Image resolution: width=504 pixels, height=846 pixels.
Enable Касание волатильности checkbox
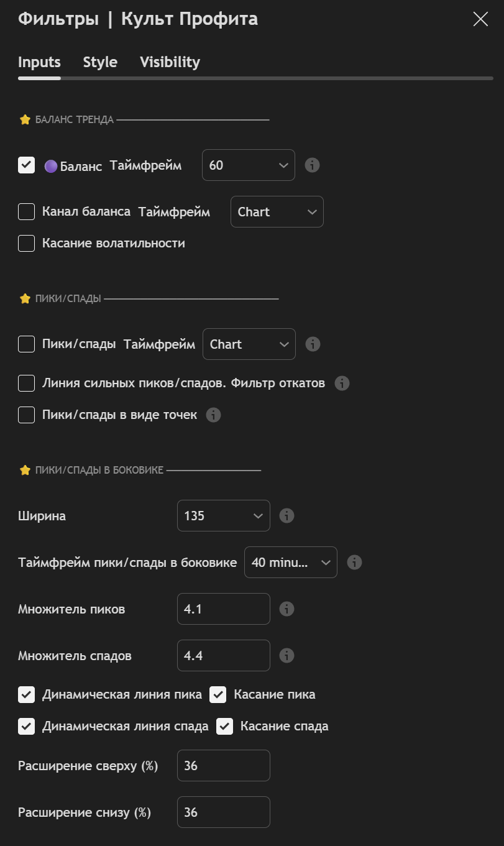click(x=26, y=244)
